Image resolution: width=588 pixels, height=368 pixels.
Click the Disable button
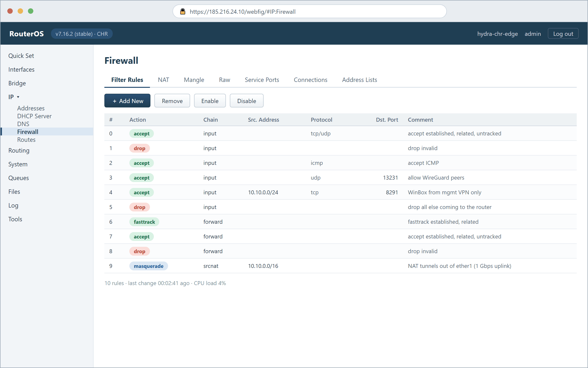pyautogui.click(x=247, y=101)
